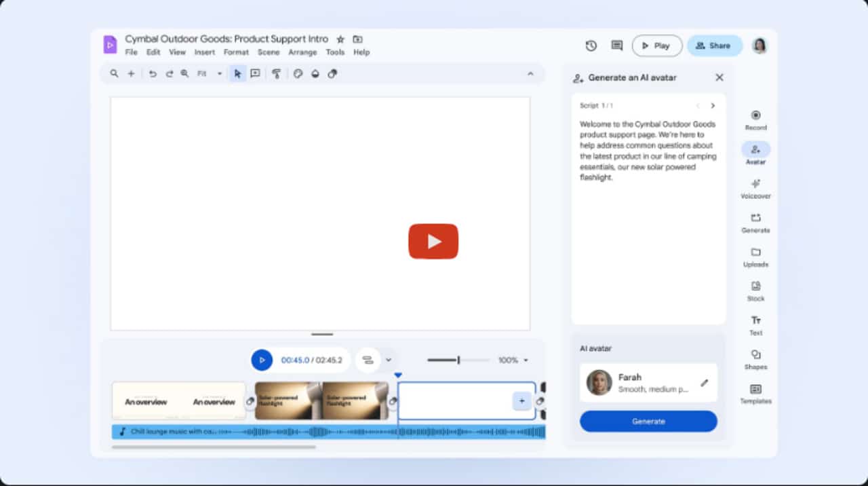
Task: Click the plus add icon in the toolbar
Action: (x=132, y=73)
